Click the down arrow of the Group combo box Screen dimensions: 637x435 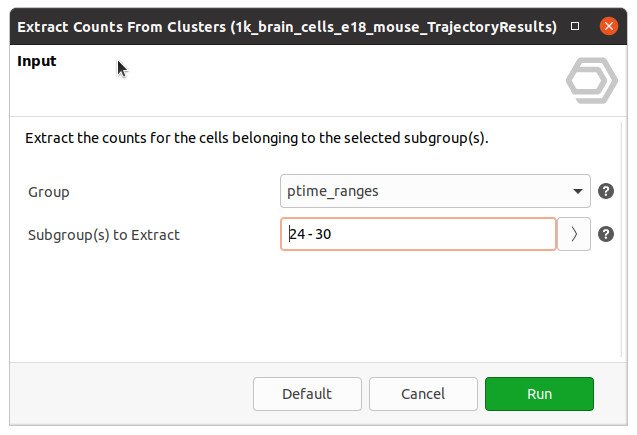pos(578,191)
